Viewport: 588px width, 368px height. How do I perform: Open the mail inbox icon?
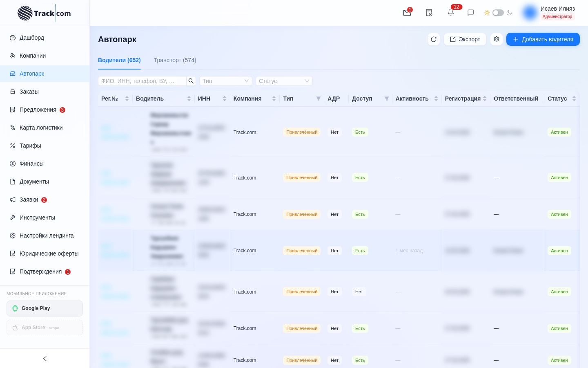(x=407, y=13)
